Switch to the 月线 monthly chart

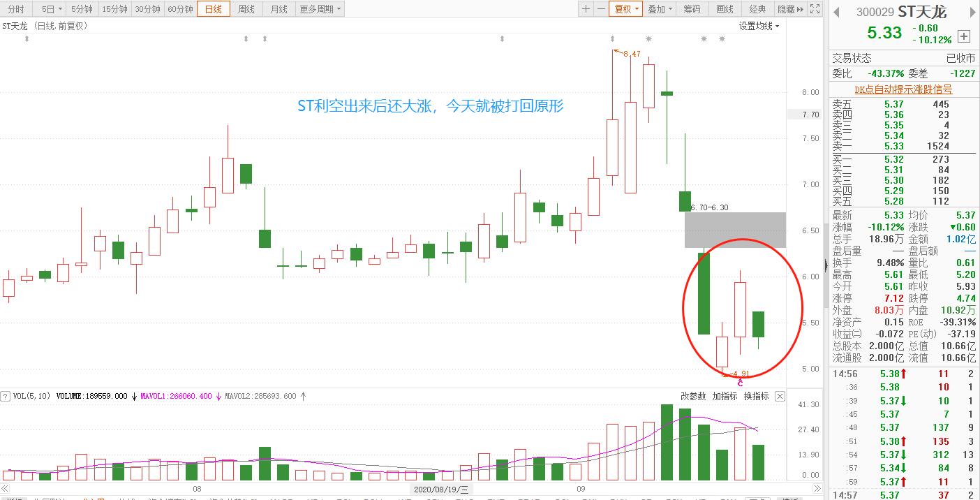click(279, 9)
